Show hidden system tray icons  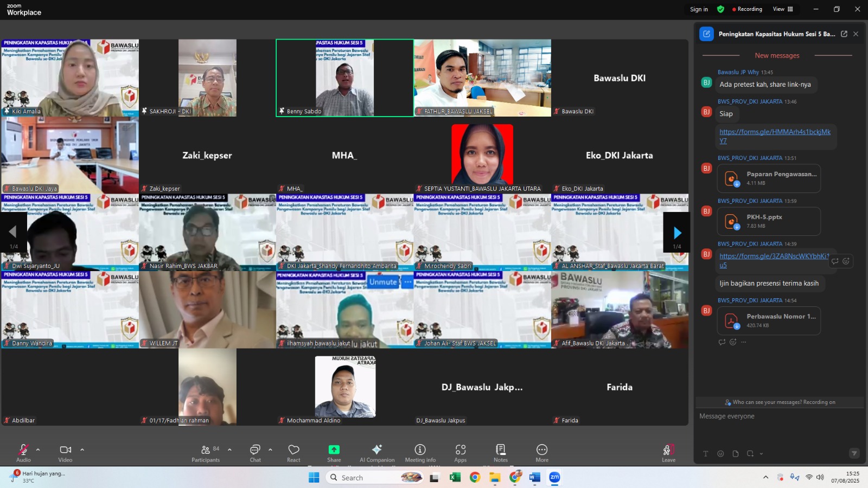(765, 477)
